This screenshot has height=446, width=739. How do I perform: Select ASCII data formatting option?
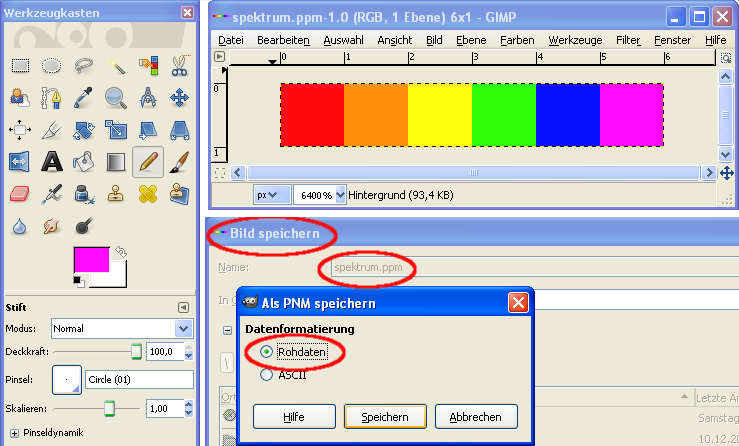click(x=266, y=375)
